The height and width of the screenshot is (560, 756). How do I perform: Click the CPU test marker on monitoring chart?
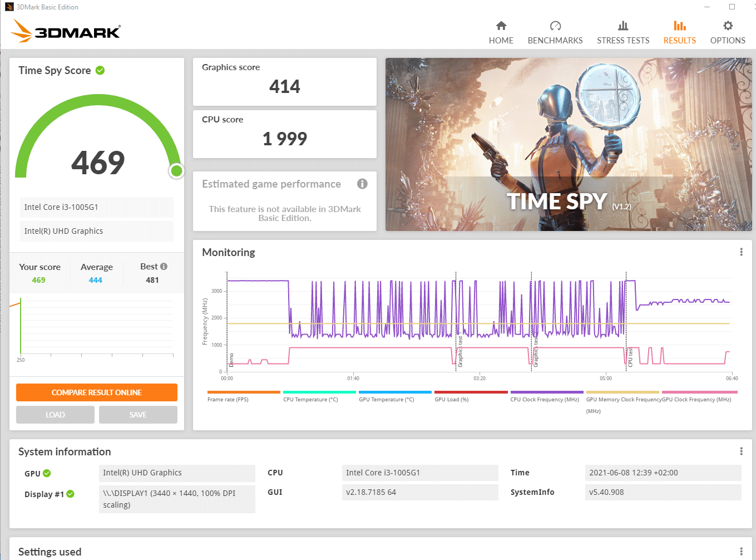tap(630, 357)
